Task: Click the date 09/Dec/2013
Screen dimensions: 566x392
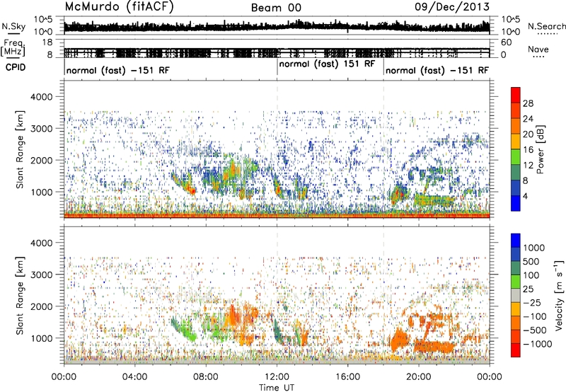Action: (x=452, y=7)
